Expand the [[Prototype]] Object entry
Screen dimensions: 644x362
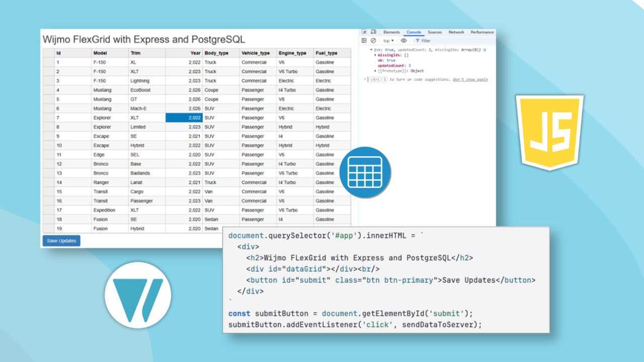coord(375,71)
